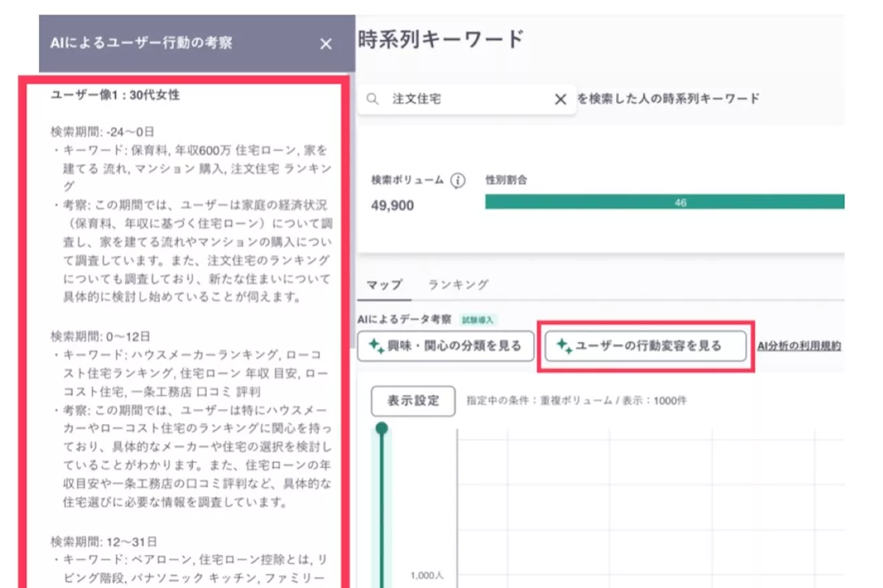Screen dimensions: 883x588
Task: Click the 1,000人 axis label
Action: click(427, 576)
